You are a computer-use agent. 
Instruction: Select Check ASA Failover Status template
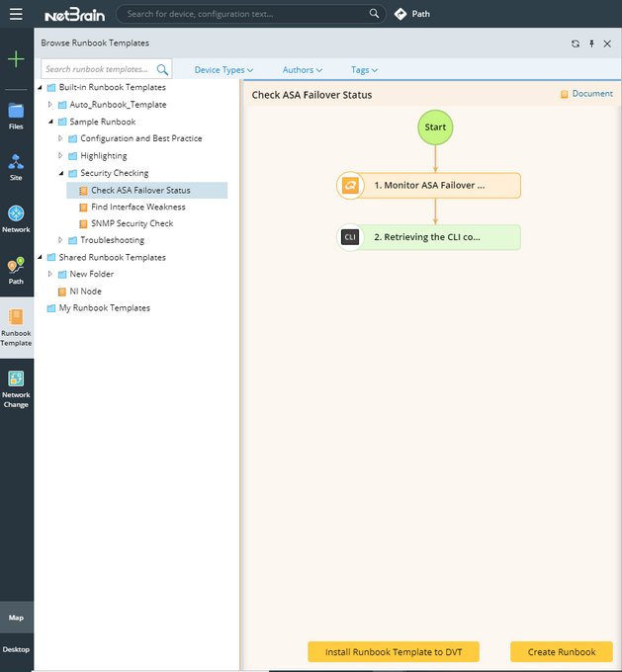point(146,191)
